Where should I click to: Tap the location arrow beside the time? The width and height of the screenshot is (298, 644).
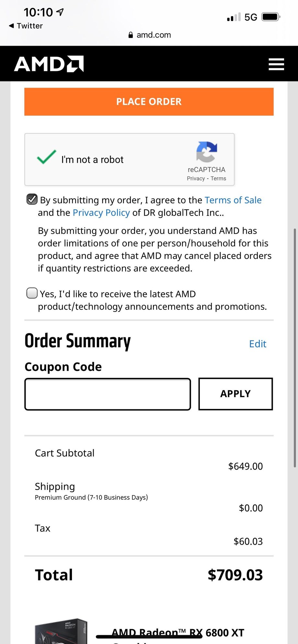60,12
